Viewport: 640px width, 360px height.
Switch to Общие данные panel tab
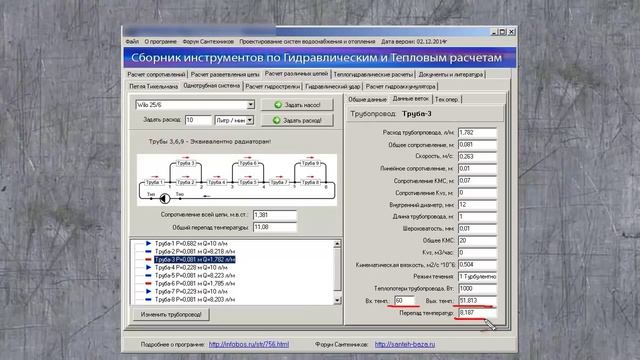(x=367, y=100)
